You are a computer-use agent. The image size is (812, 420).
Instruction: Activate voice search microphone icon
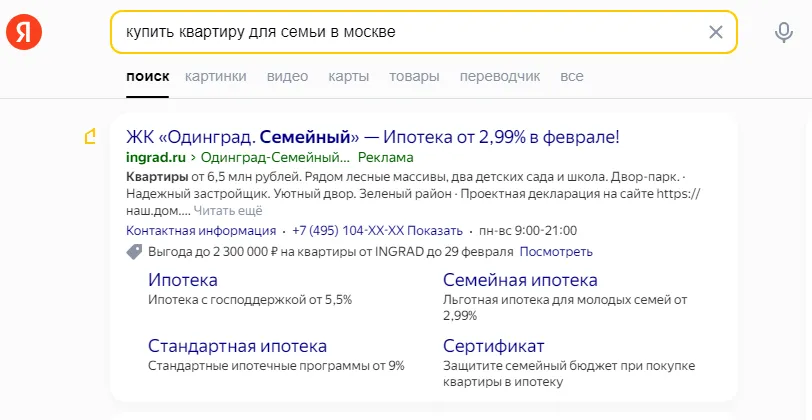(x=784, y=33)
